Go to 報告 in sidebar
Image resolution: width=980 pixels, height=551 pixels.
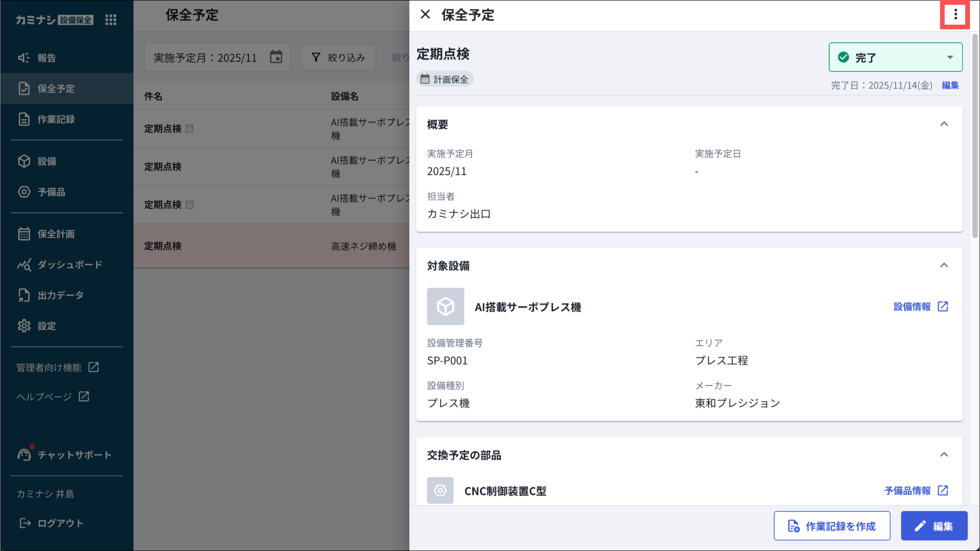tap(46, 58)
